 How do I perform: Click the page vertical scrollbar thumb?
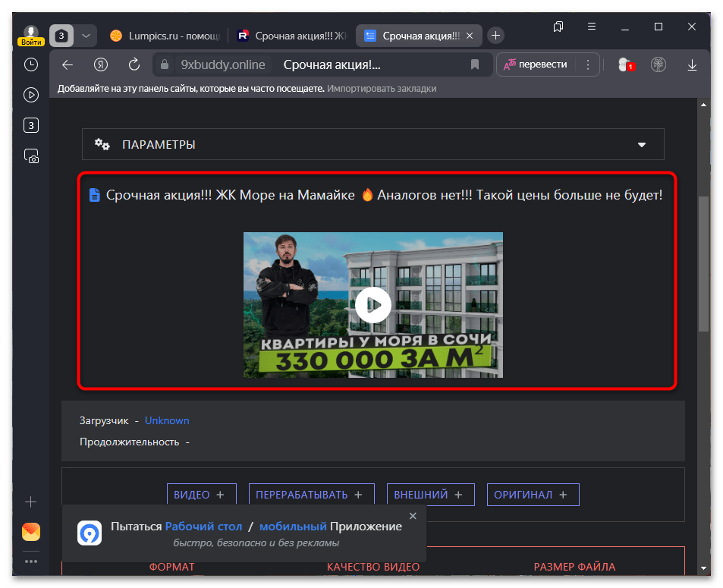tap(703, 264)
